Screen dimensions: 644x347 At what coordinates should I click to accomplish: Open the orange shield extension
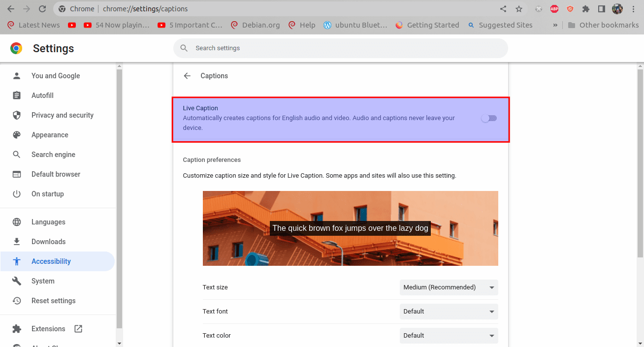570,9
